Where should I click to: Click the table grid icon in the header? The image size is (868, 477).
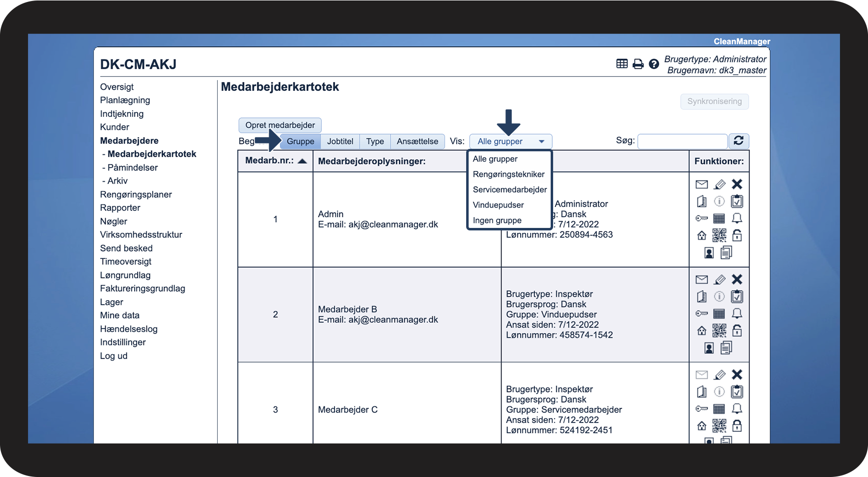point(622,64)
